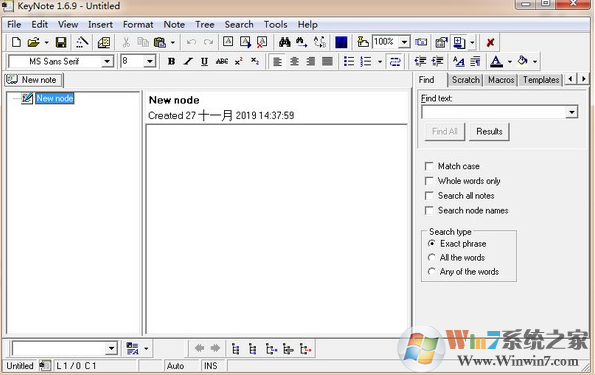This screenshot has height=375, width=595.
Task: Click the New file icon
Action: point(16,42)
